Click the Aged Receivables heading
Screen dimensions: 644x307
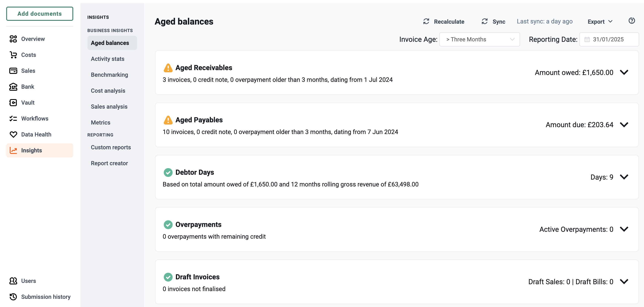click(204, 68)
